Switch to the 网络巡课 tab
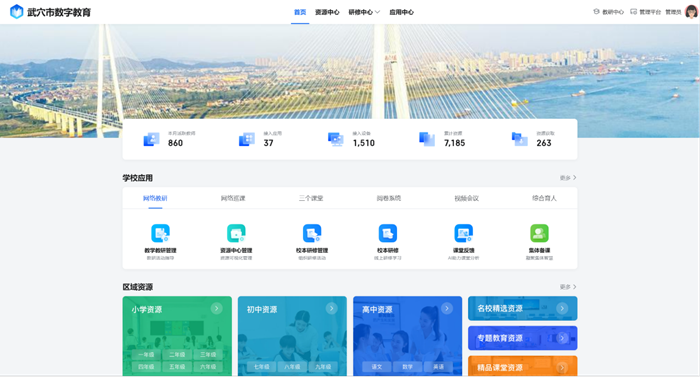700x377 pixels. coord(233,198)
